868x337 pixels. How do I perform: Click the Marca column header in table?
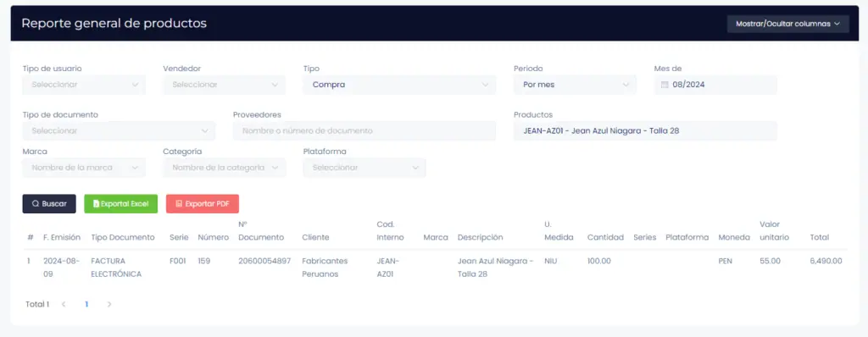click(x=436, y=237)
